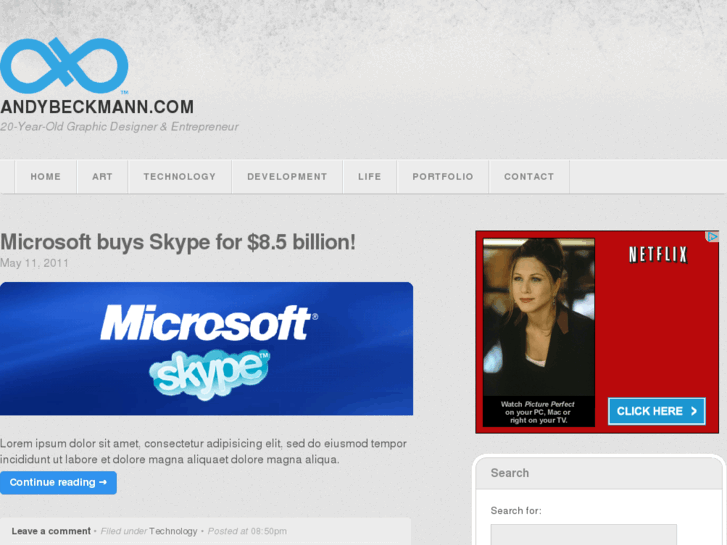Click the May 11, 2011 post date
This screenshot has width=727, height=545.
[34, 263]
